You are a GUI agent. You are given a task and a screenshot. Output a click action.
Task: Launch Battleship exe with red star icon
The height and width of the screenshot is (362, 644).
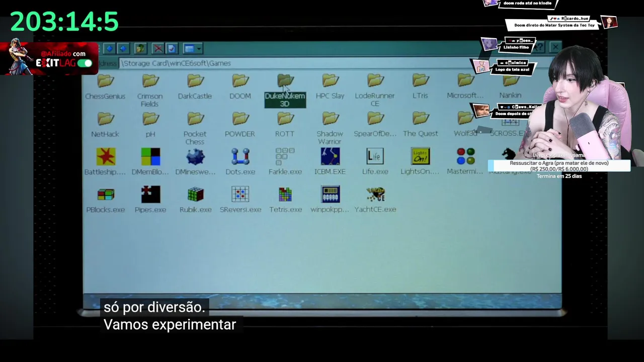[x=105, y=161]
